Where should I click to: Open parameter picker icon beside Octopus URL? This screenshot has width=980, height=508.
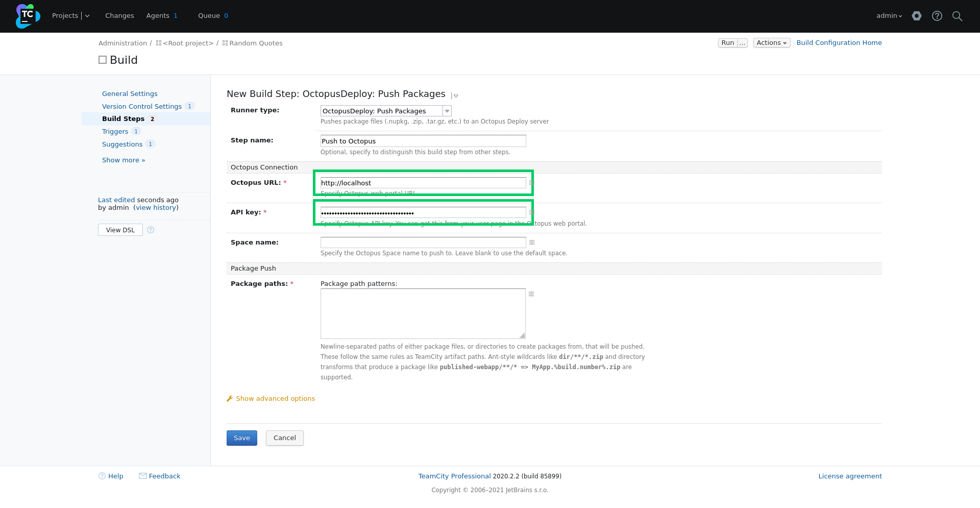pyautogui.click(x=531, y=183)
